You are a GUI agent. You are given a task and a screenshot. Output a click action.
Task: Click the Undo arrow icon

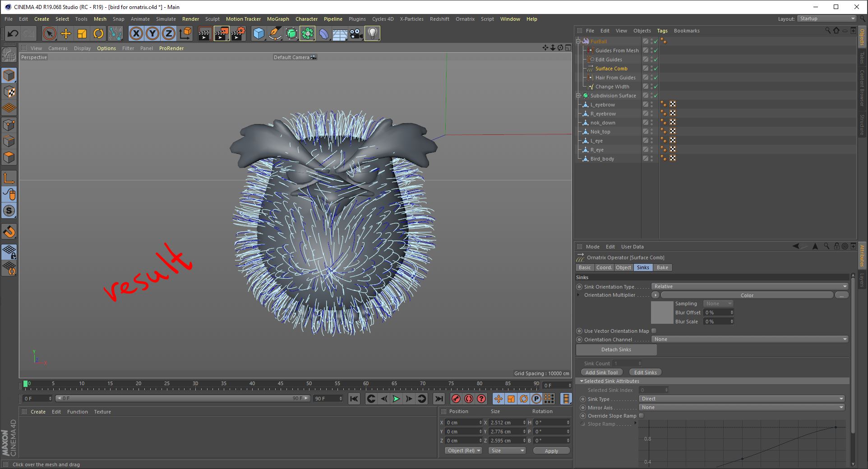(13, 34)
